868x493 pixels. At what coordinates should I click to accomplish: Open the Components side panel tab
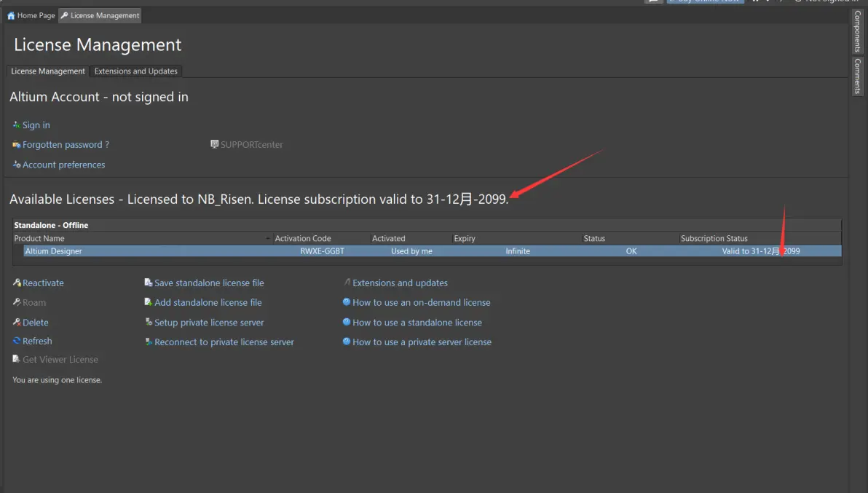[x=858, y=31]
